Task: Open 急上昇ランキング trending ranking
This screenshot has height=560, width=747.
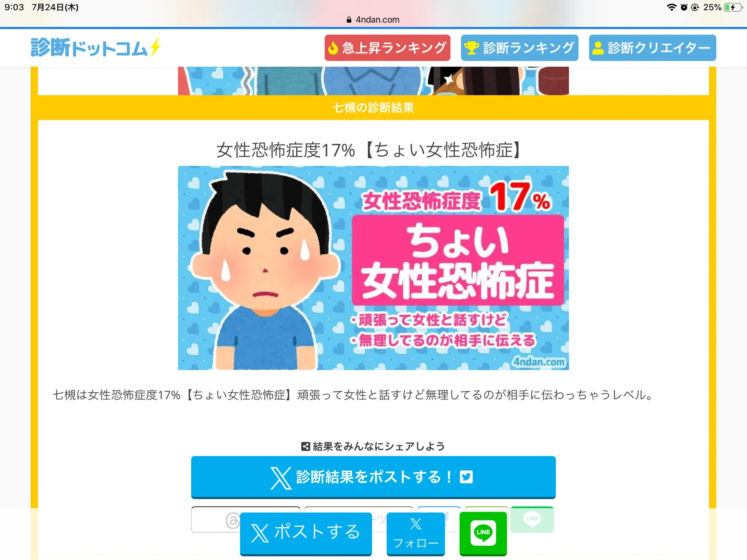Action: (387, 48)
